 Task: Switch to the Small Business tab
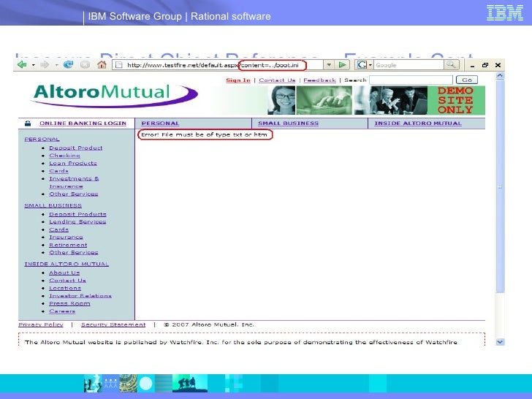coord(288,123)
